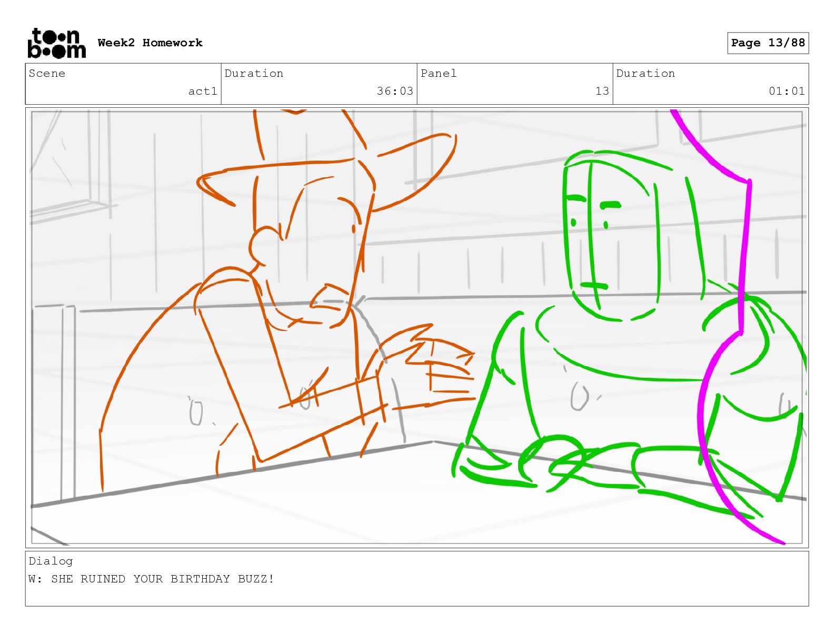
Task: Select the scene name 'act1'
Action: click(203, 91)
